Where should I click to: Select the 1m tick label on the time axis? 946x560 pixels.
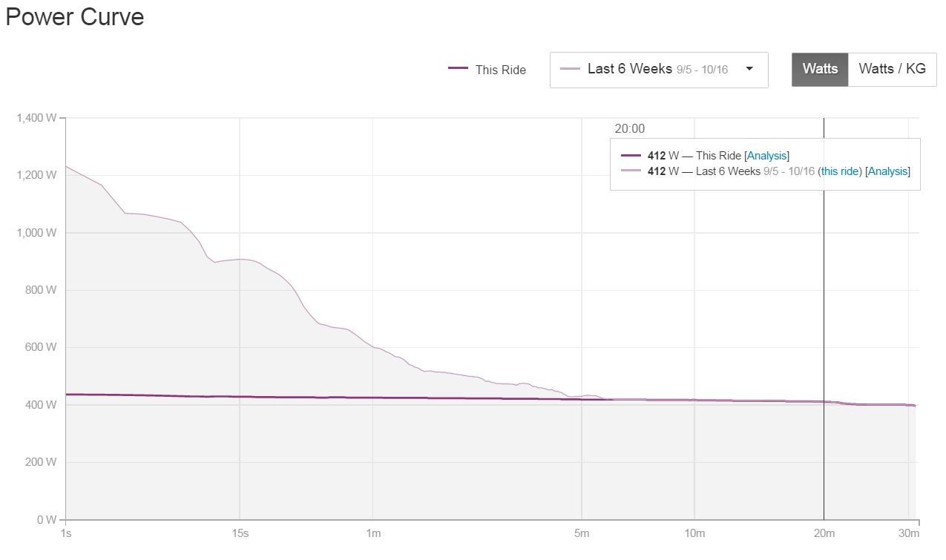373,534
